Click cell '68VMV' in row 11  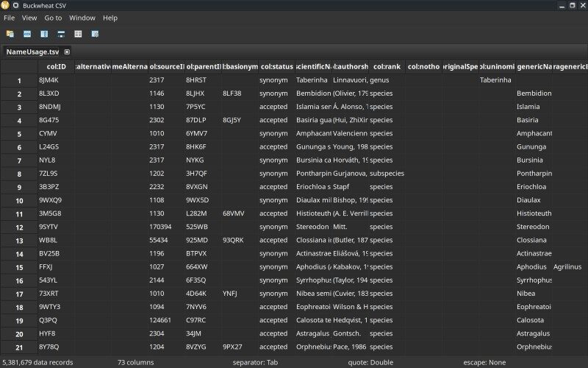coord(240,213)
